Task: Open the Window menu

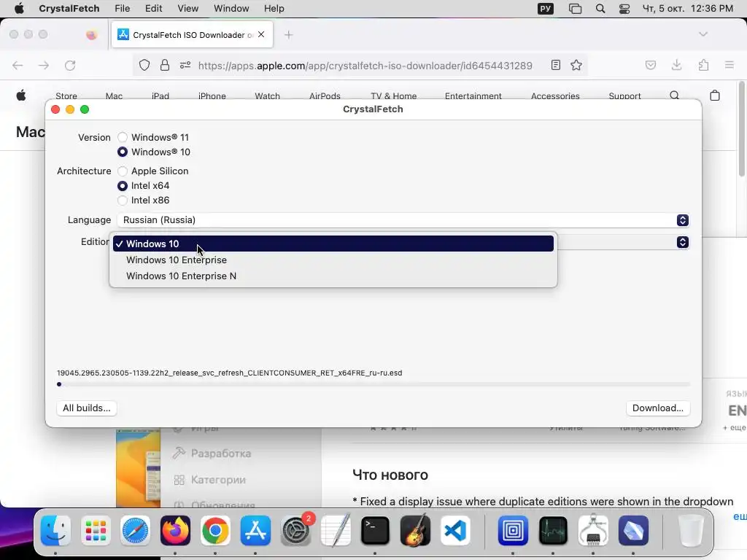Action: tap(231, 9)
